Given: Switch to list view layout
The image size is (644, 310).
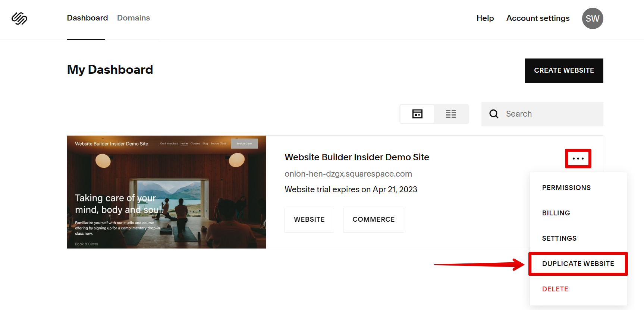Looking at the screenshot, I should [451, 114].
